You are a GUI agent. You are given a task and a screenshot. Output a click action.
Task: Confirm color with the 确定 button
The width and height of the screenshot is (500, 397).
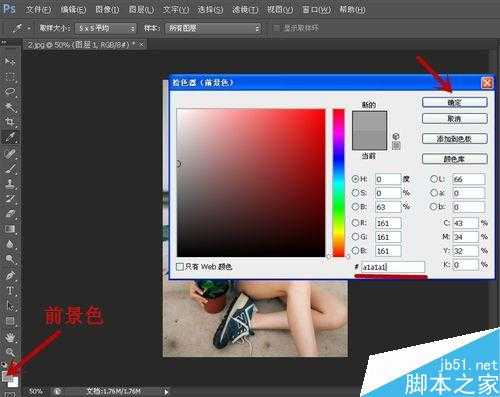455,102
